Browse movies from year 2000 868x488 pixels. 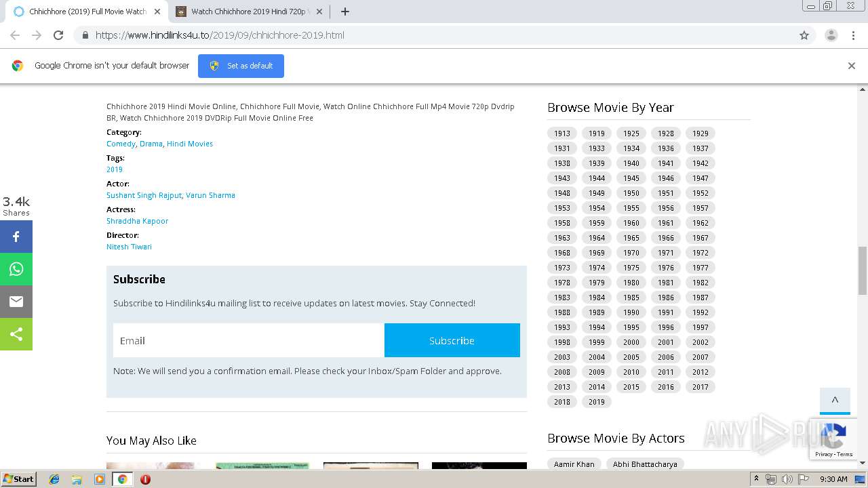tap(631, 342)
